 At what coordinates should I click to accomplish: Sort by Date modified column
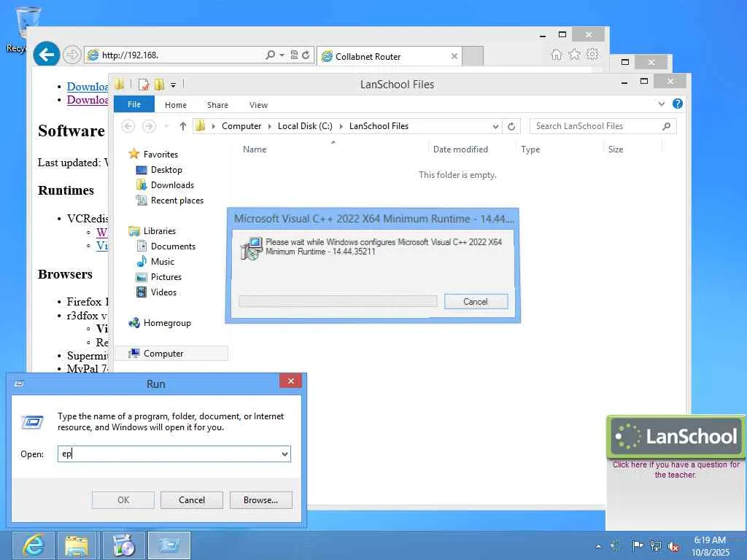(460, 149)
